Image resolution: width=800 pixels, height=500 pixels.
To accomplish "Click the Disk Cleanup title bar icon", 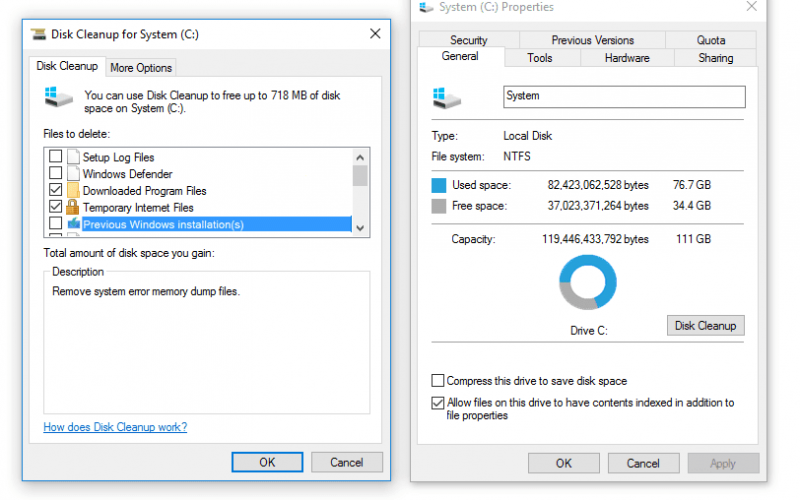I will 38,34.
